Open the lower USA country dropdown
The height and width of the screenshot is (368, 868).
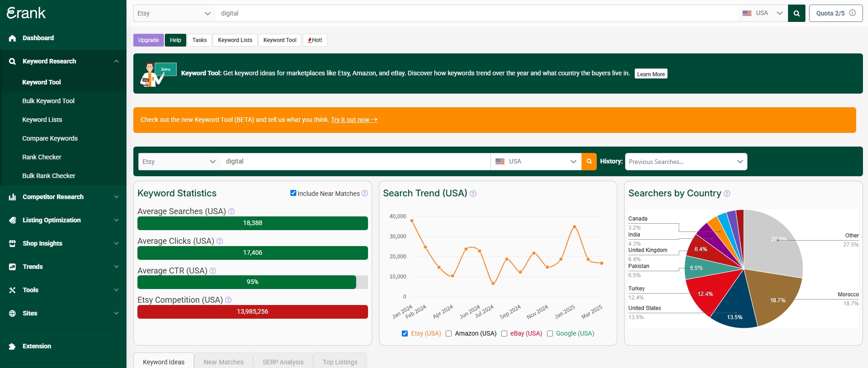[x=536, y=162]
